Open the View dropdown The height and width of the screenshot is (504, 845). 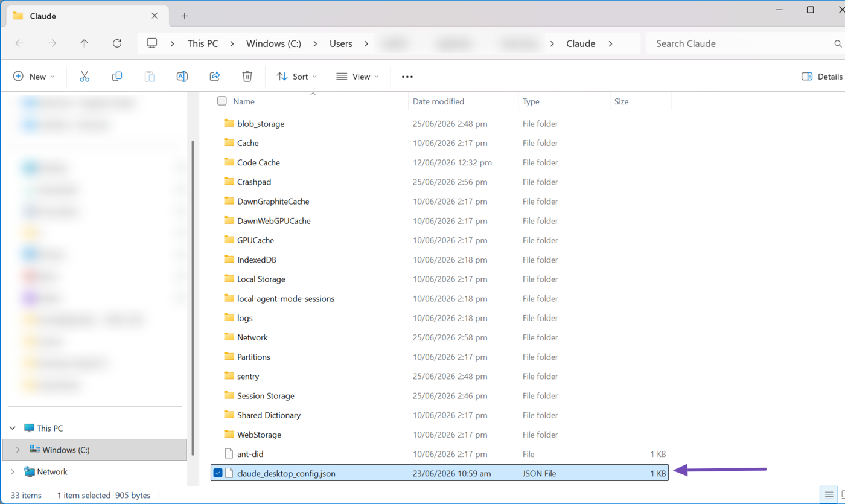(x=358, y=77)
